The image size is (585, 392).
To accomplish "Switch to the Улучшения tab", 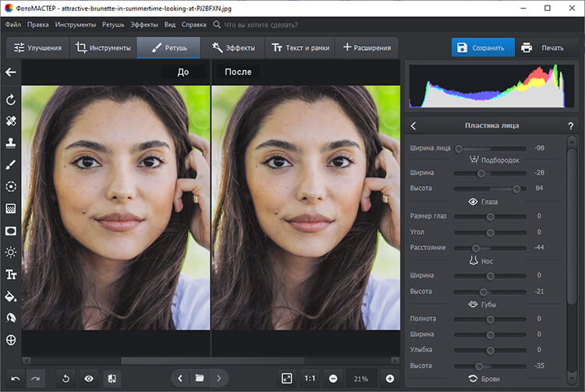I will click(x=37, y=48).
